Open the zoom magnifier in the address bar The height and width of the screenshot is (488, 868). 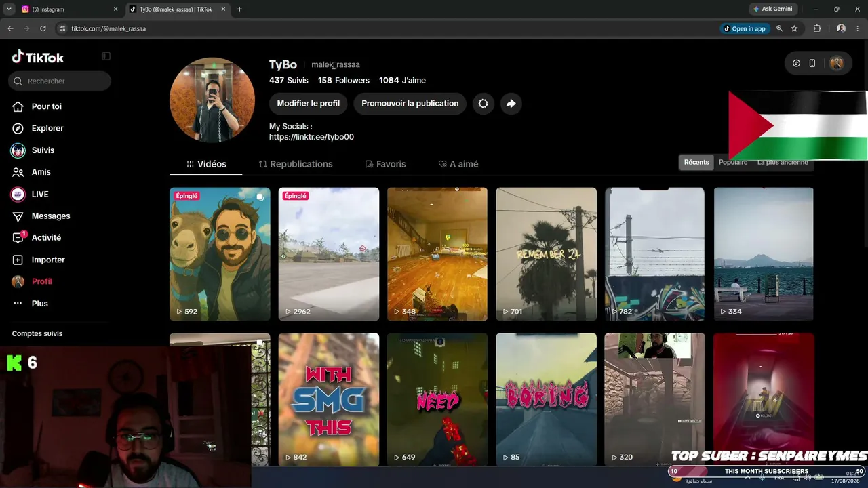779,28
